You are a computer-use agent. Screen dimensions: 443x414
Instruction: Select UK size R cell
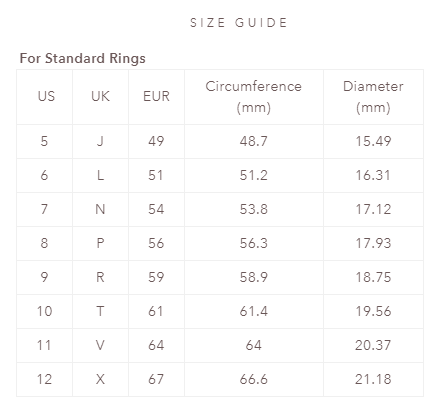[x=100, y=278]
